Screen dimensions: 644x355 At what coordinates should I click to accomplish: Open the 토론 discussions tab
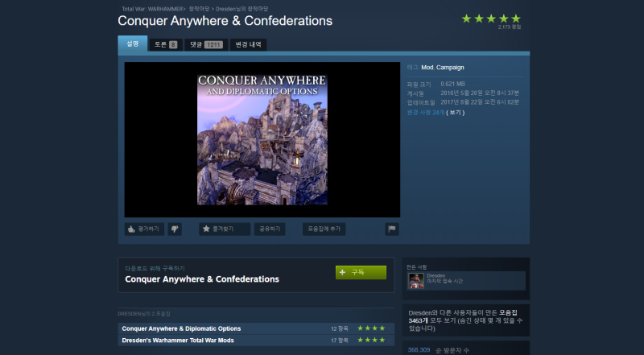[166, 45]
